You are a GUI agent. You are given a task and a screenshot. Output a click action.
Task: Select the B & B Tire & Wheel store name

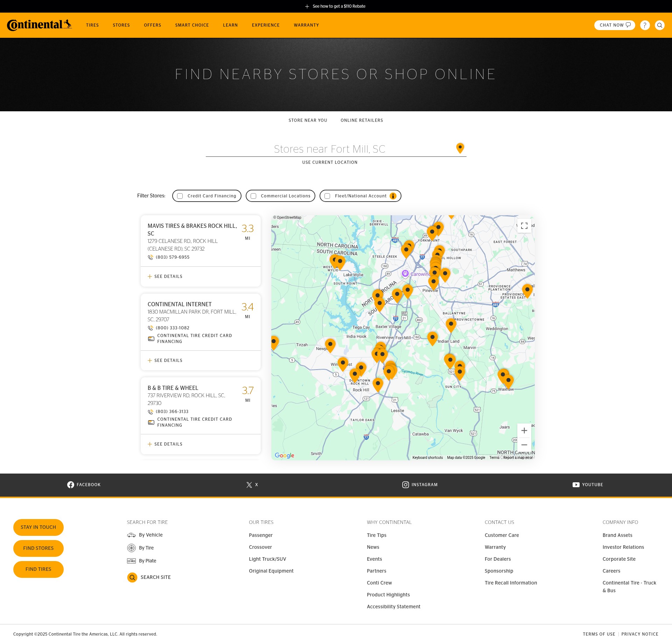173,388
